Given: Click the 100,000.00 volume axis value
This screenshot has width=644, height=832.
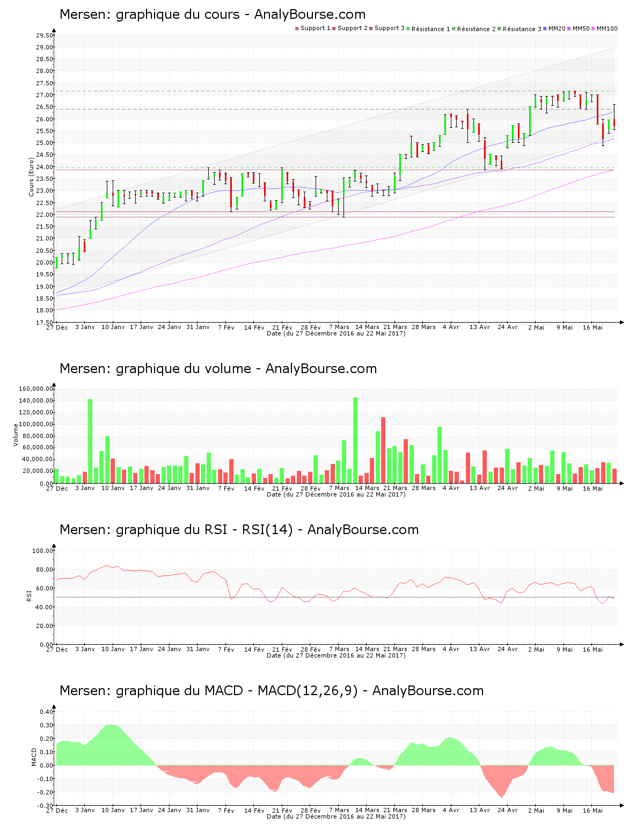Looking at the screenshot, I should (36, 424).
